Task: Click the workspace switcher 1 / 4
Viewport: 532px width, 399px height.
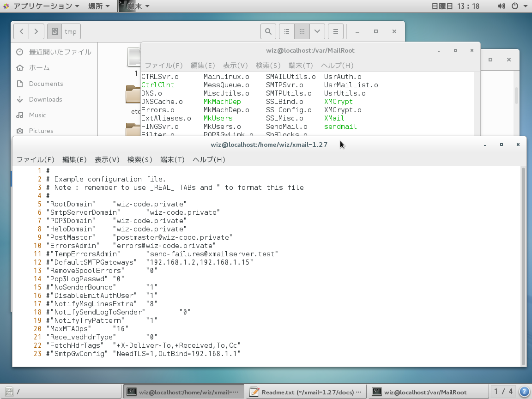Action: click(503, 392)
